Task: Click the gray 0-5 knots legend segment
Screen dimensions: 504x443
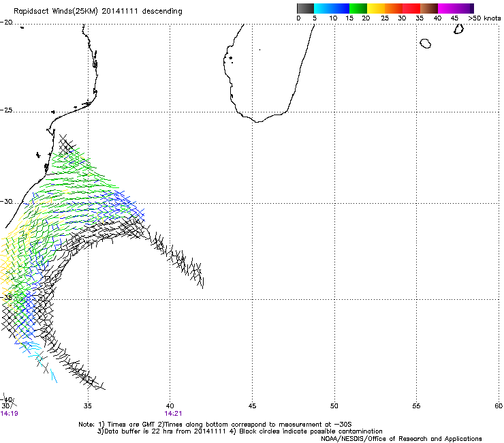Action: pyautogui.click(x=305, y=8)
